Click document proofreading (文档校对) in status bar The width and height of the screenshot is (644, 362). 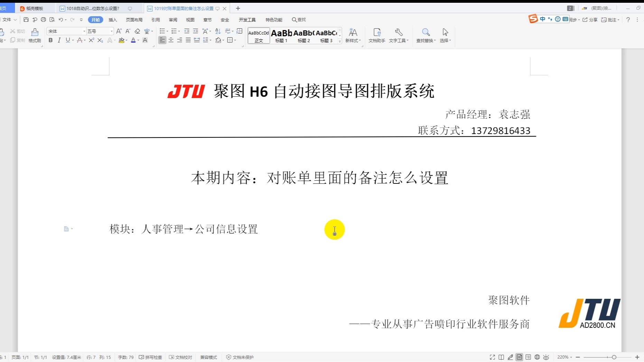(x=180, y=357)
